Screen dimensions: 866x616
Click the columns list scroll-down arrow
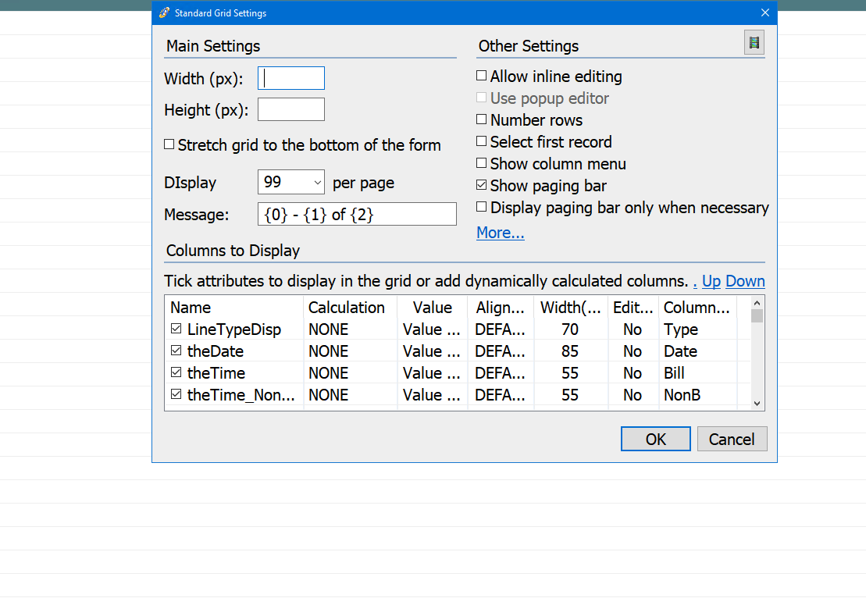[x=757, y=404]
